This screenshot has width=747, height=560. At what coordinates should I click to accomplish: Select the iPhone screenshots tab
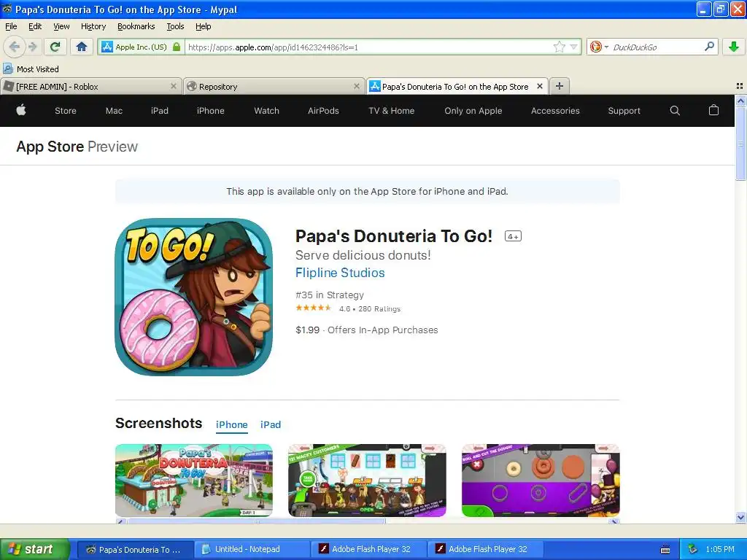pos(231,424)
